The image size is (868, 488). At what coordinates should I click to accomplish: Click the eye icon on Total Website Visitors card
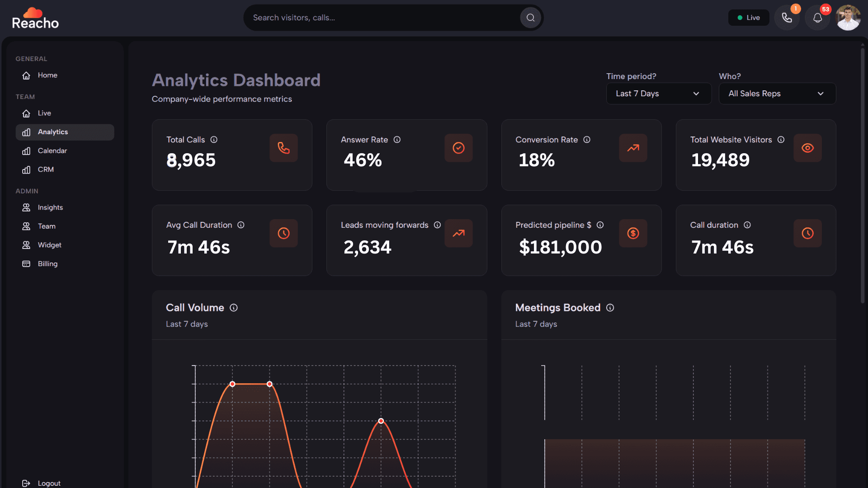(x=807, y=148)
